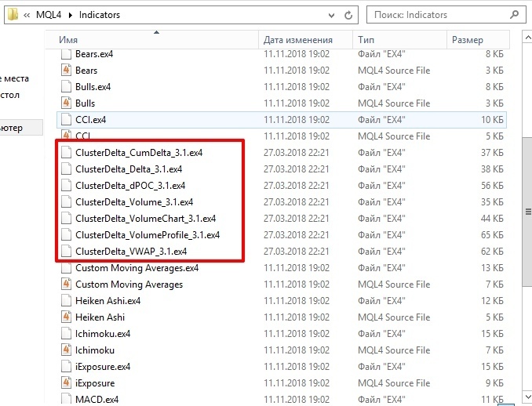Image resolution: width=532 pixels, height=406 pixels.
Task: Click Heiken Ashi MQL4 source icon
Action: pyautogui.click(x=66, y=317)
